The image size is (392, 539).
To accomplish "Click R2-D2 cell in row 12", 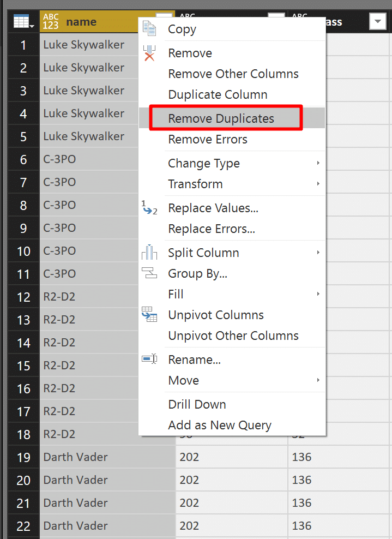I will click(x=89, y=297).
